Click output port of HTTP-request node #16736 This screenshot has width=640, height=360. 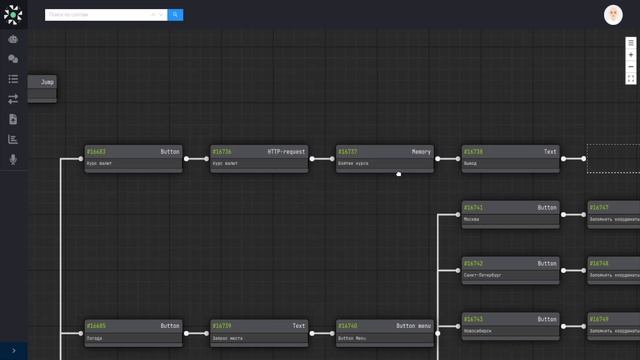pos(312,159)
